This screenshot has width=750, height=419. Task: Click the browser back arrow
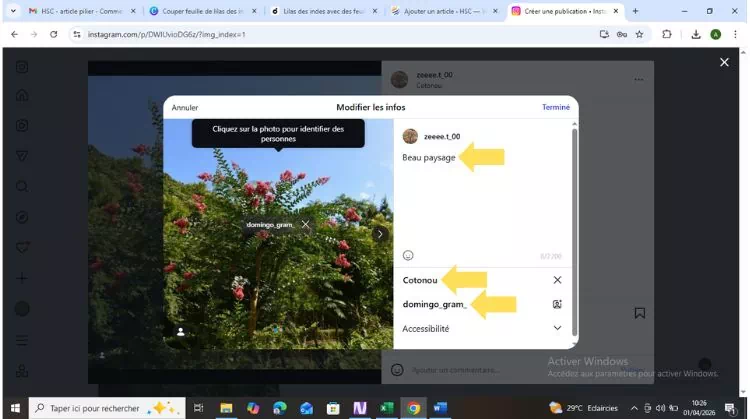click(14, 34)
